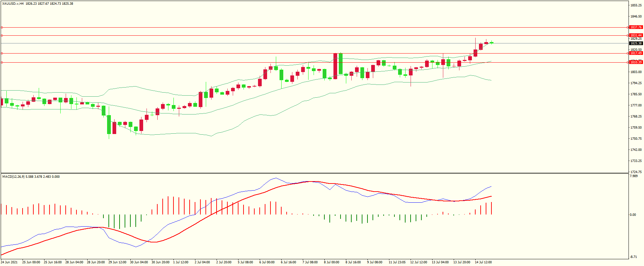Viewport: 644px width, 266px height.
Task: Click the 13 Jul 20:00 time label
Action: pyautogui.click(x=462, y=262)
